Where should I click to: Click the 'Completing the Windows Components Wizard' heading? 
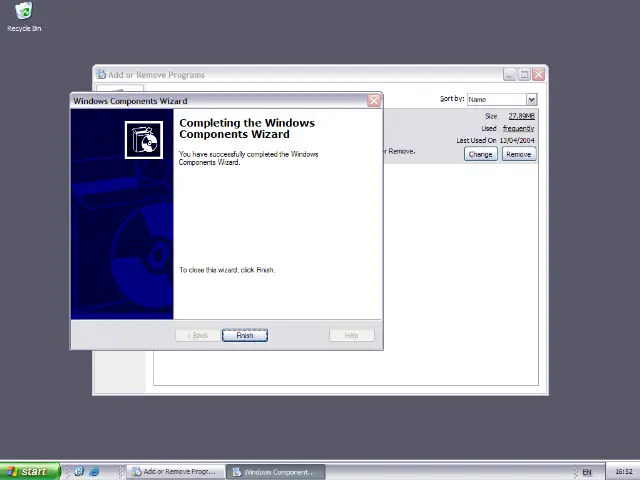(247, 129)
